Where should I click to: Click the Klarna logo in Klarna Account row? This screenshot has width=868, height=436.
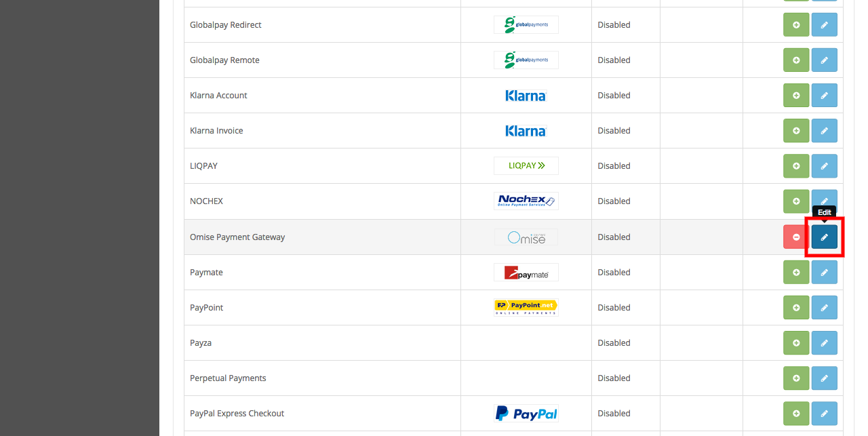point(526,96)
